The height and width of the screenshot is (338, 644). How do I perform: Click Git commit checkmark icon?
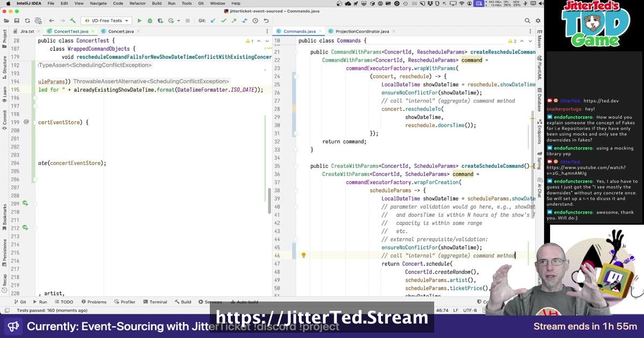coord(224,21)
